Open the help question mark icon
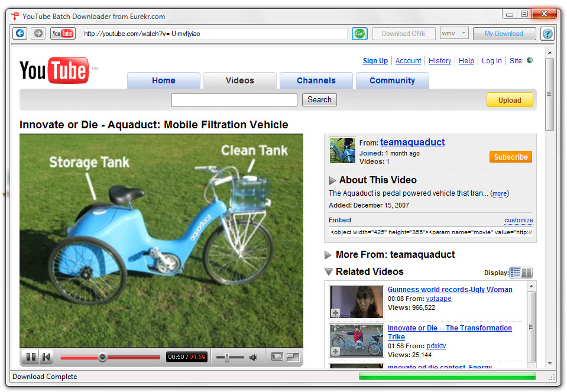Screen dimensions: 567x392 click(547, 34)
